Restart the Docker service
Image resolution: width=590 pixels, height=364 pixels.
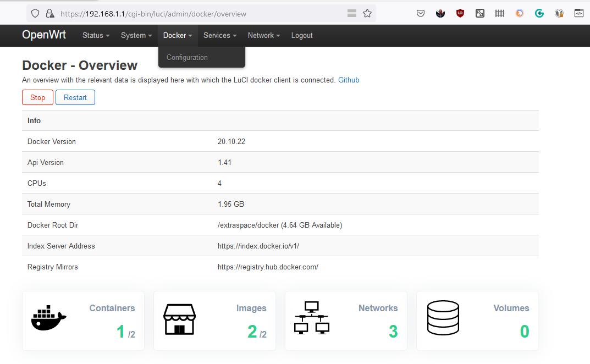click(x=75, y=97)
